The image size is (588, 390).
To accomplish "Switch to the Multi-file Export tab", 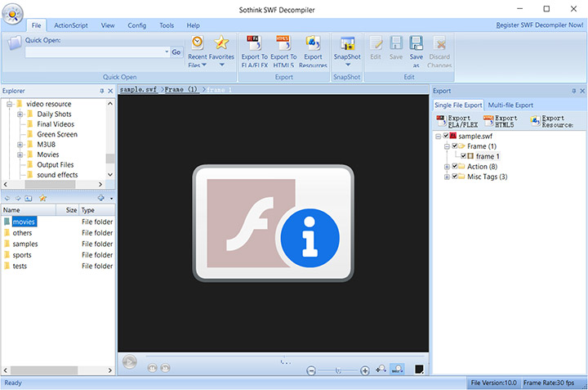I will (510, 105).
